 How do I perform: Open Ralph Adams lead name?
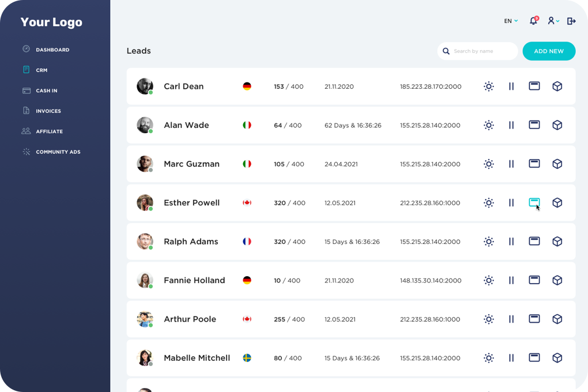pos(191,242)
